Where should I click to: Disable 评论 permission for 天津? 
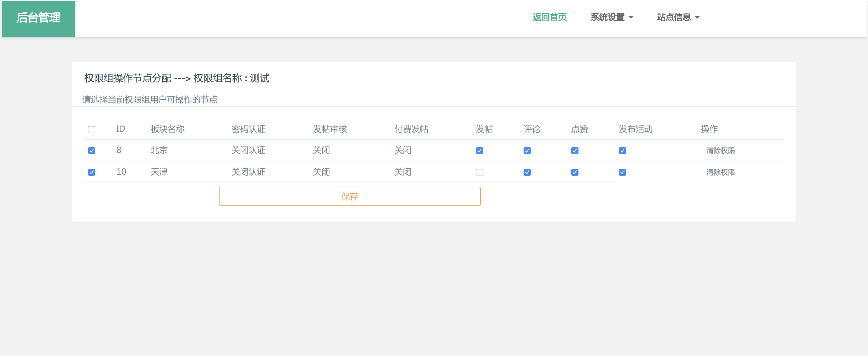(x=527, y=172)
